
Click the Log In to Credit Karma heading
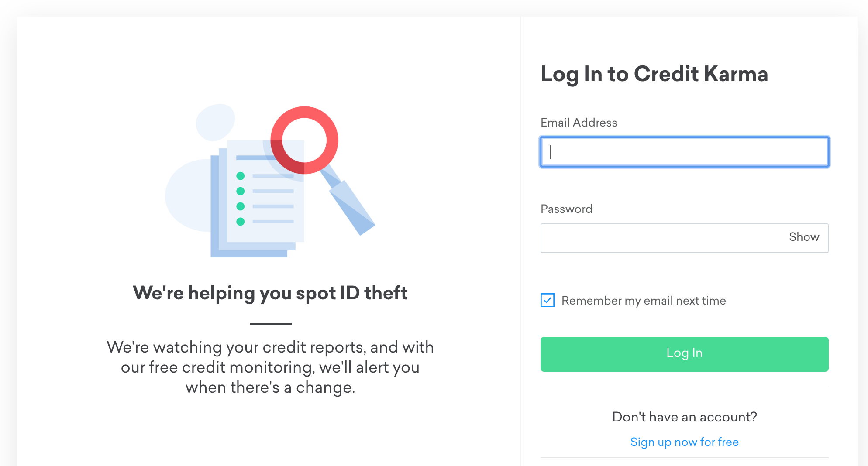click(x=654, y=74)
